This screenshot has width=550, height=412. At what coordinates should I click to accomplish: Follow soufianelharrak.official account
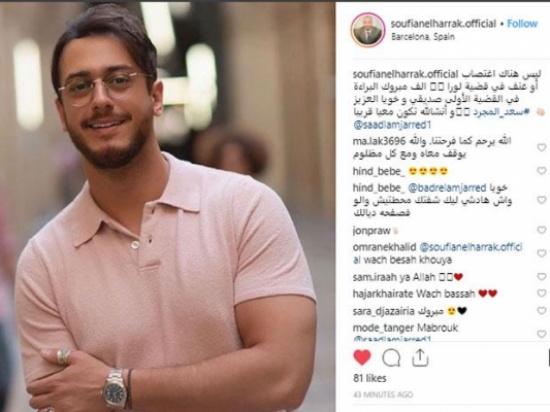coord(522,23)
